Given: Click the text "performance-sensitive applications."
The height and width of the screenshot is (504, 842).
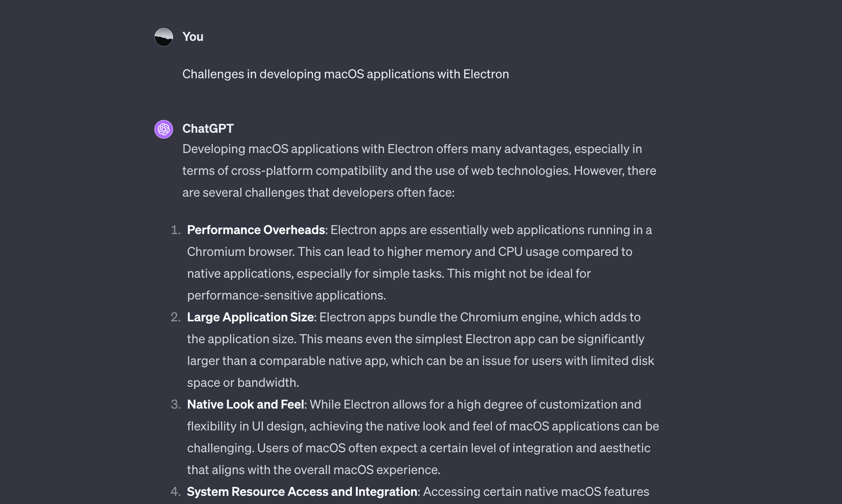Looking at the screenshot, I should tap(286, 295).
